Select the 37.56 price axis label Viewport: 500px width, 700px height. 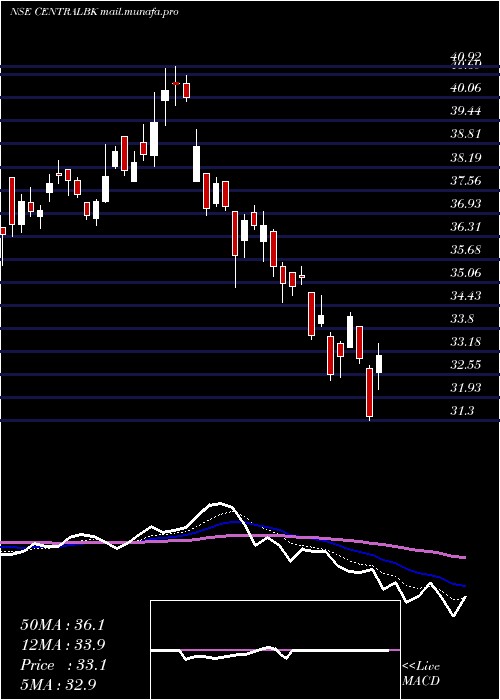click(x=466, y=181)
